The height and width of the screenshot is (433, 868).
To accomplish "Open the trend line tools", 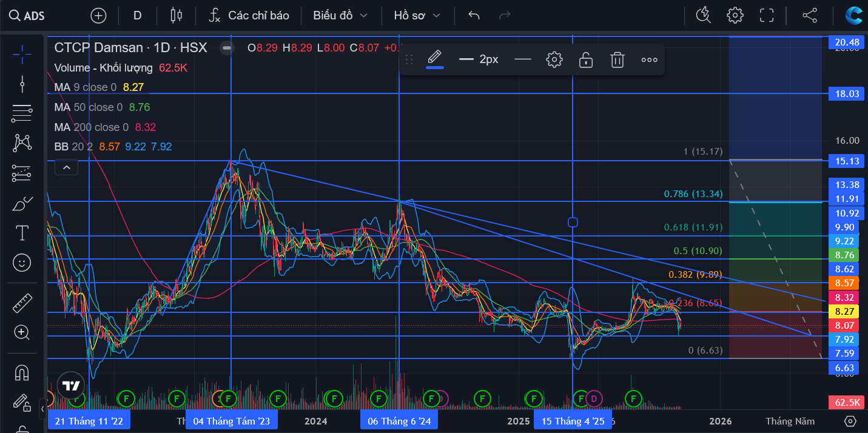I will (x=22, y=84).
